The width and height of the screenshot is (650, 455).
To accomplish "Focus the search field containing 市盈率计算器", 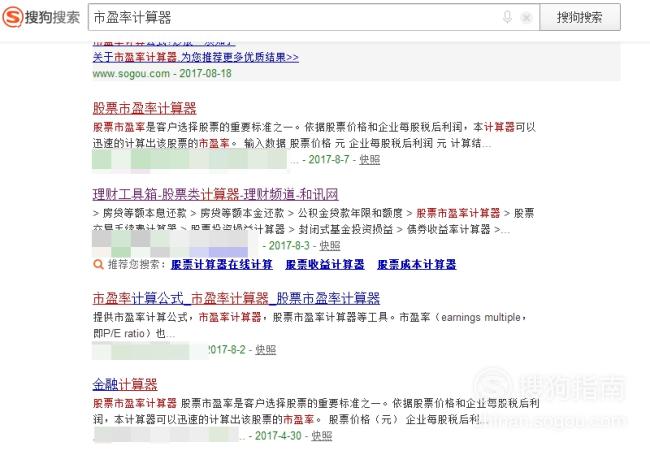I will (x=314, y=17).
